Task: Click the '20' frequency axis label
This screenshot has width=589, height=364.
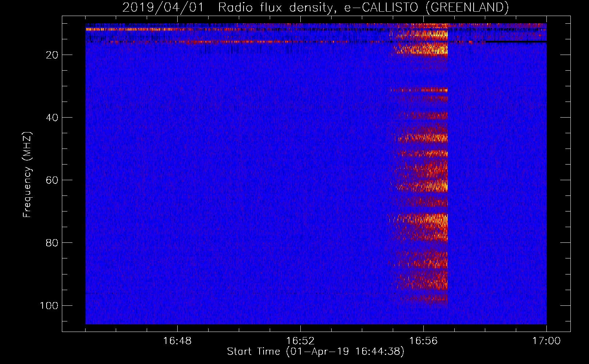Action: pos(52,55)
